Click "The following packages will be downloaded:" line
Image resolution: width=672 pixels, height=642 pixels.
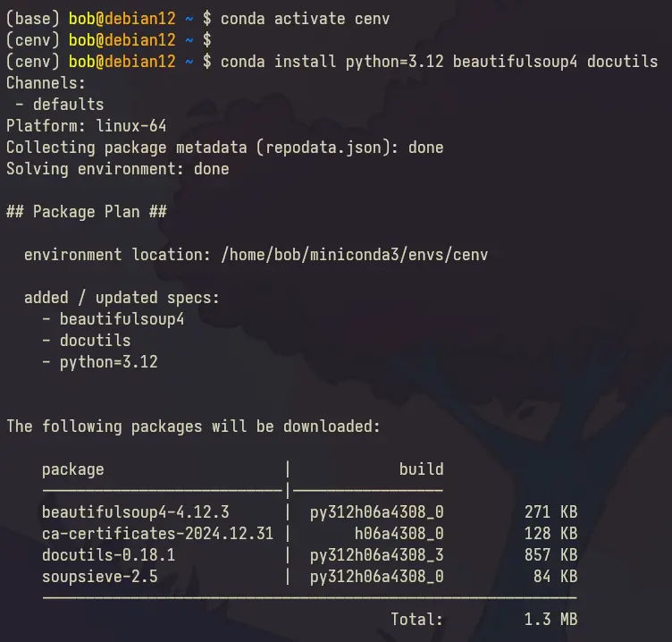193,427
